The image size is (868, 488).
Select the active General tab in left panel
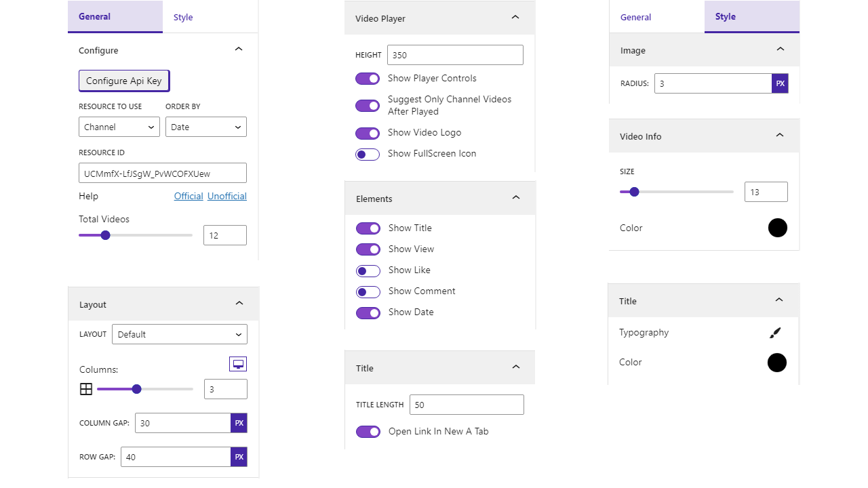point(115,17)
